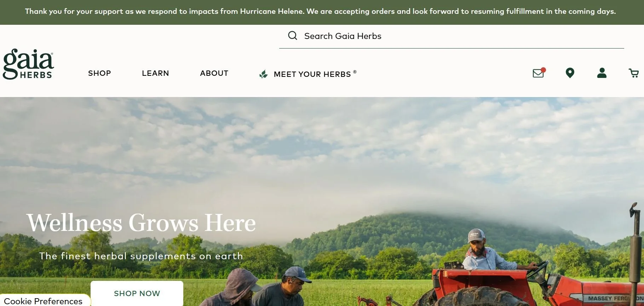Open the shopping cart icon
This screenshot has width=644, height=306.
click(634, 73)
